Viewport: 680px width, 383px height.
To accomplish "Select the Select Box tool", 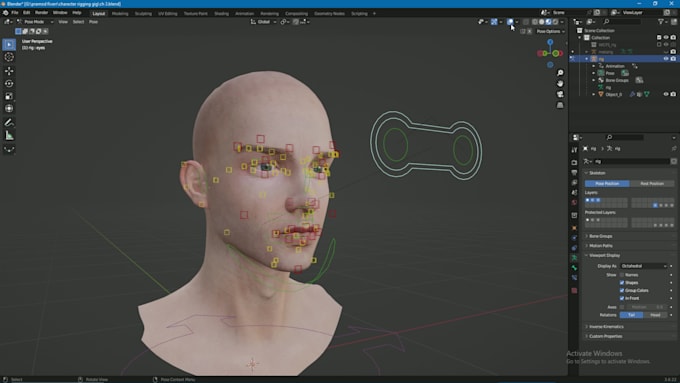I will (9, 44).
